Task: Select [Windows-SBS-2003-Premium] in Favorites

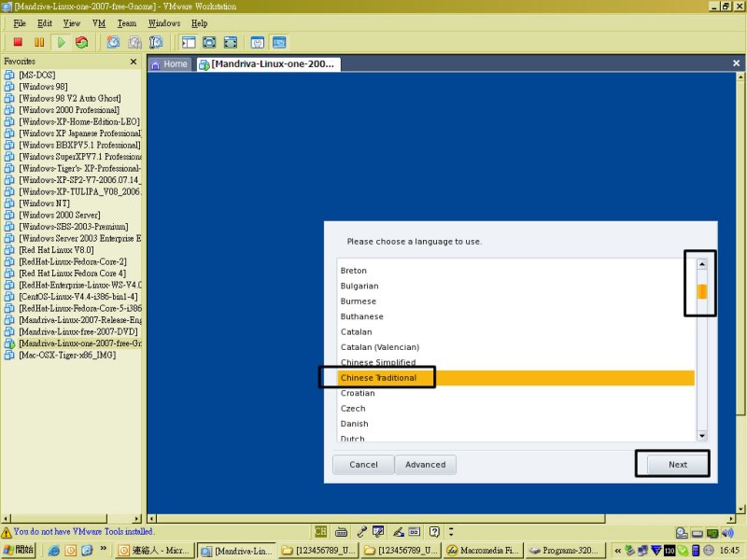Action: click(x=74, y=227)
